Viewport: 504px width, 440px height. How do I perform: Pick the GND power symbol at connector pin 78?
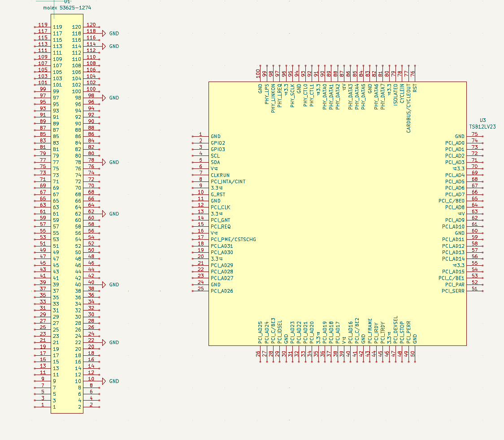[x=104, y=163]
